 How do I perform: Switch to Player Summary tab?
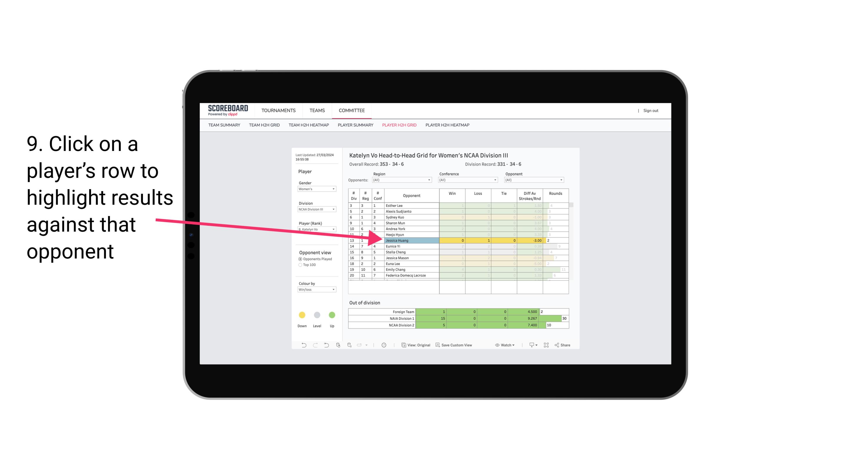pos(354,126)
